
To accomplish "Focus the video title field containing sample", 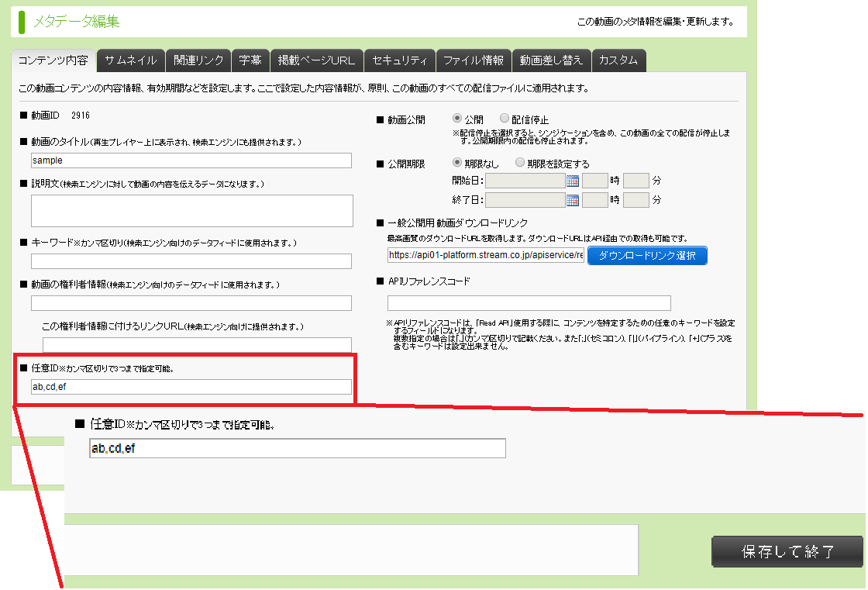I will (x=191, y=160).
